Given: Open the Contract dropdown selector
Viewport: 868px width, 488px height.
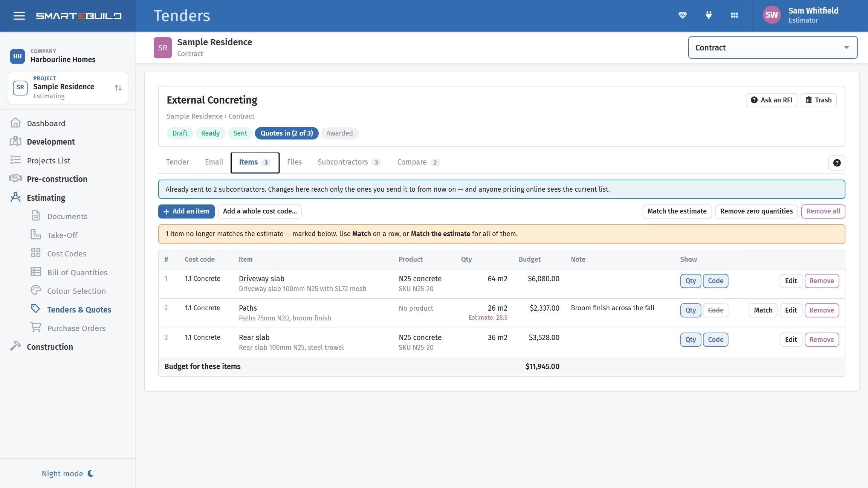Looking at the screenshot, I should click(773, 47).
